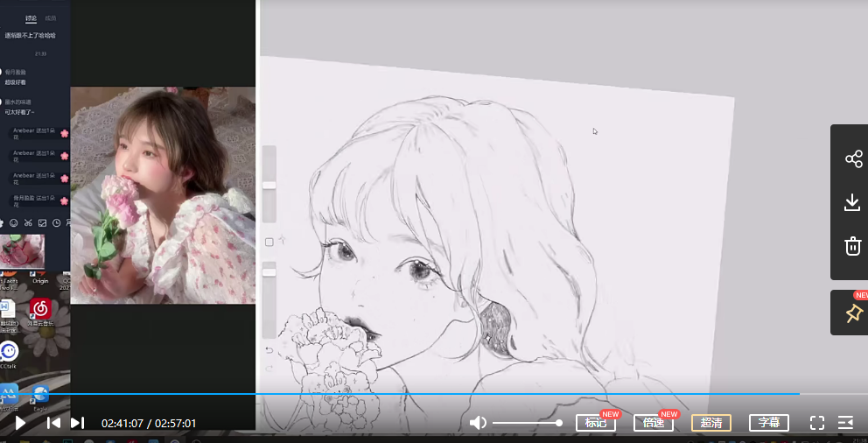This screenshot has height=443, width=868.
Task: Toggle the small square checkbox in drawing sidebar
Action: tap(269, 242)
